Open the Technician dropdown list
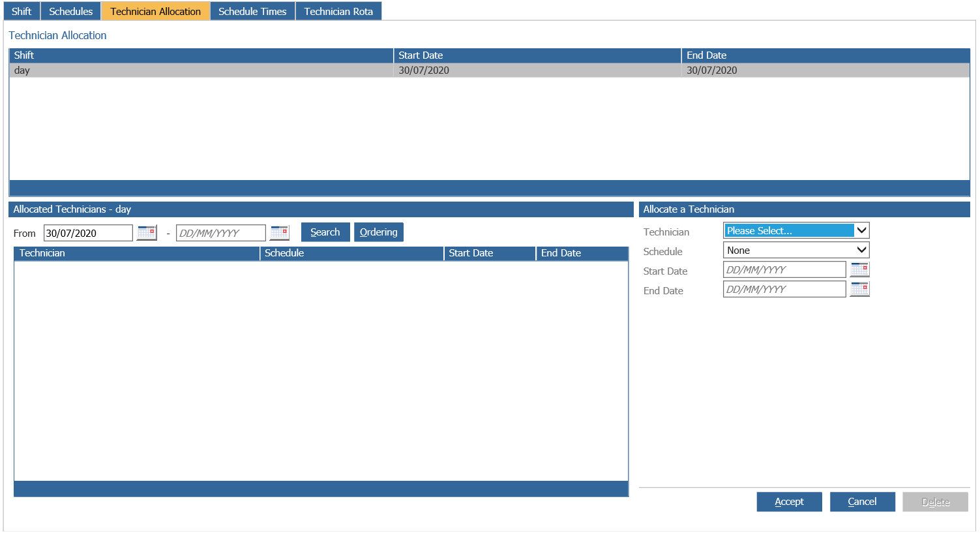The height and width of the screenshot is (533, 980). [796, 230]
